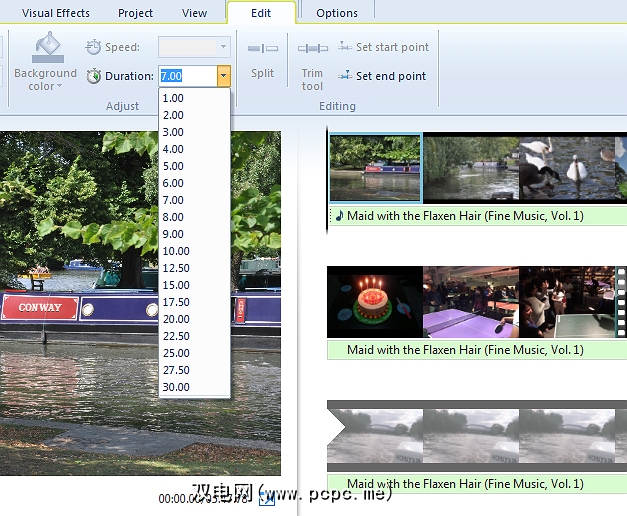Click inside the Duration input field
The height and width of the screenshot is (516, 627).
tap(188, 76)
